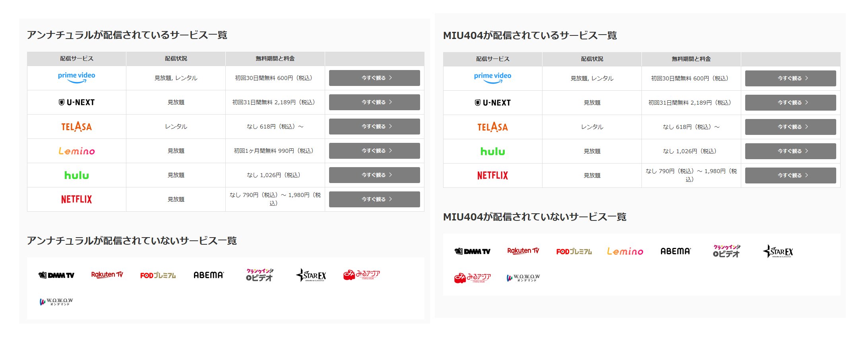
Task: Open Lemino logo under MIU404 unavailable services
Action: coord(625,251)
